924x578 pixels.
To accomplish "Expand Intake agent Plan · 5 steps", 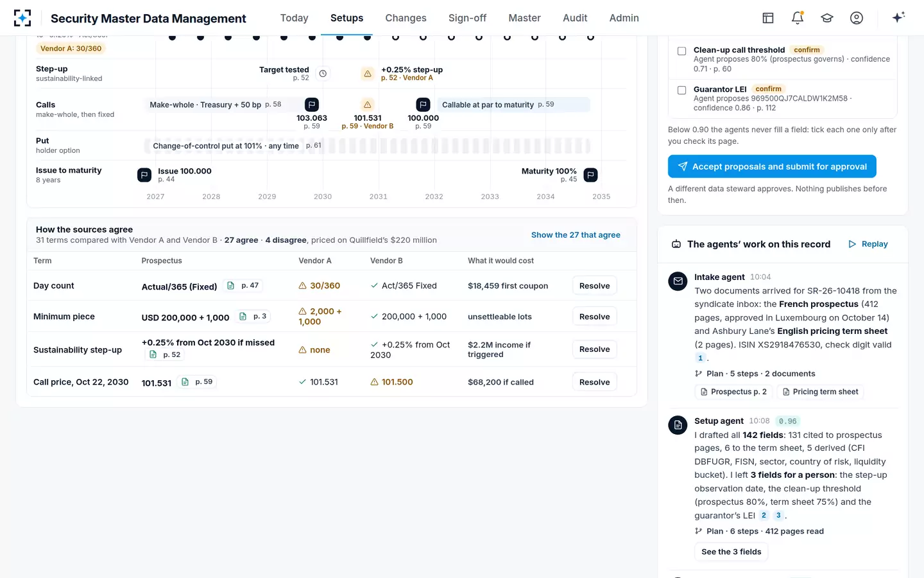I will click(x=755, y=374).
